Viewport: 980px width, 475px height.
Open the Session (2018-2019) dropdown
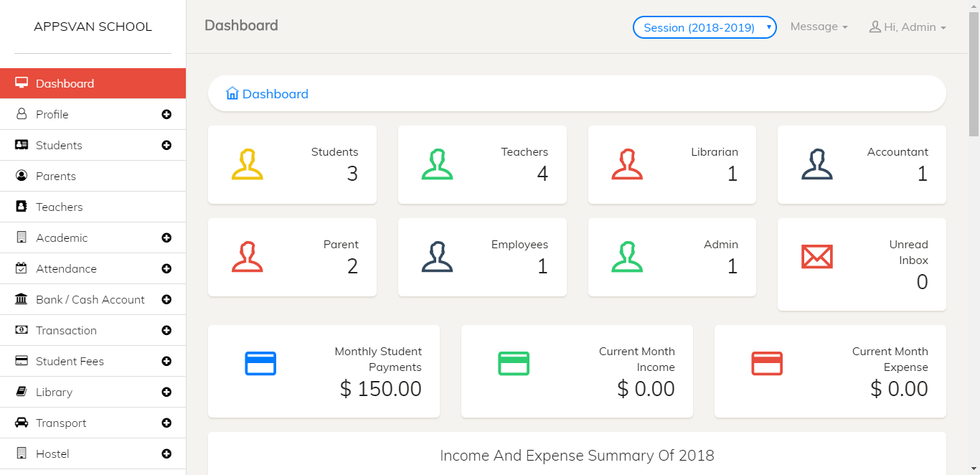pyautogui.click(x=705, y=27)
